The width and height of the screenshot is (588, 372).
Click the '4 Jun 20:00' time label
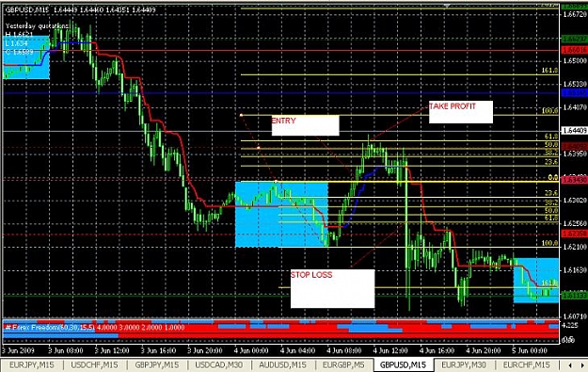click(x=484, y=351)
